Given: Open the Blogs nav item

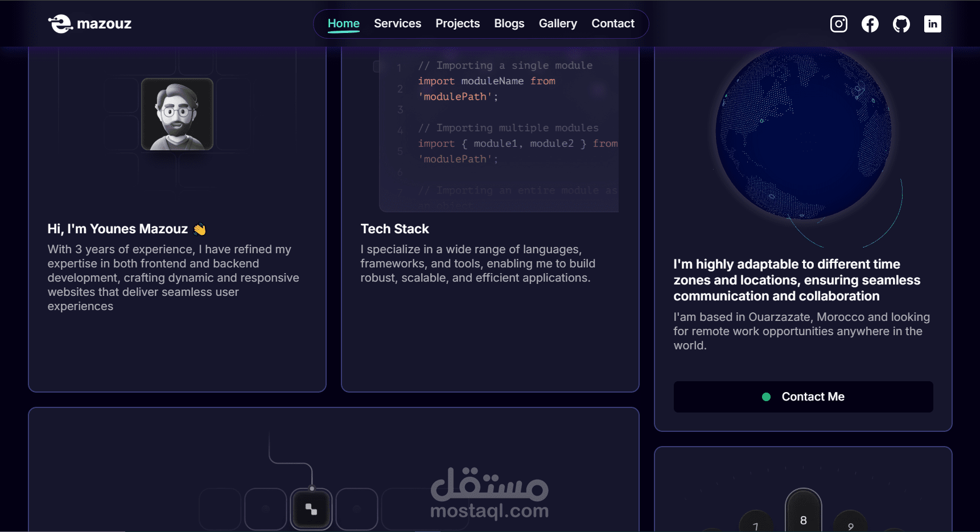Looking at the screenshot, I should click(509, 23).
